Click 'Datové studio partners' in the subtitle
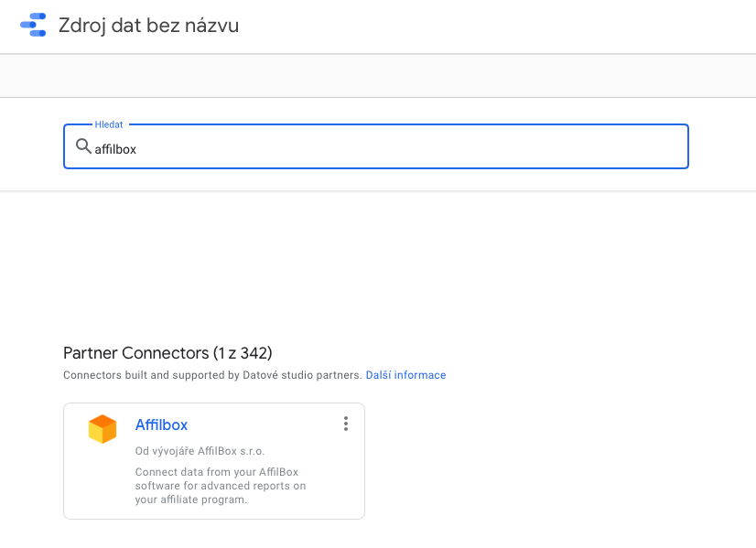This screenshot has width=756, height=548. pos(302,375)
